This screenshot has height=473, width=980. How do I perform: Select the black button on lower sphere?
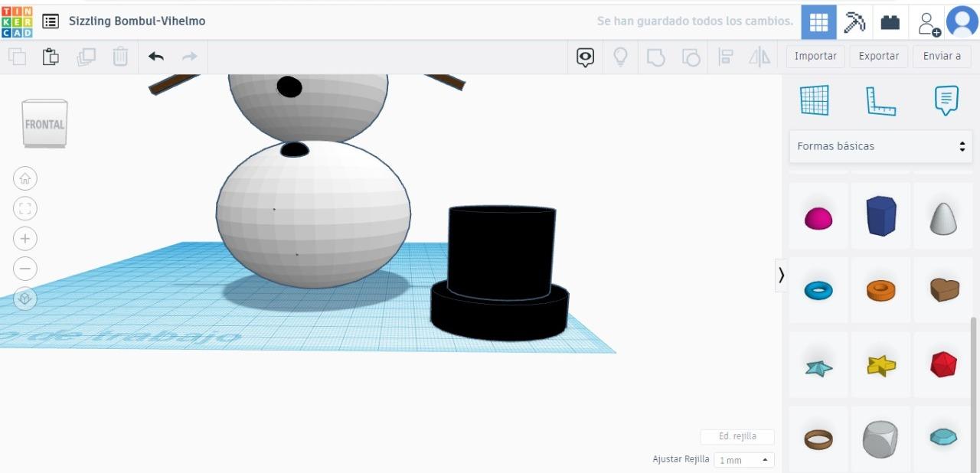[x=295, y=150]
